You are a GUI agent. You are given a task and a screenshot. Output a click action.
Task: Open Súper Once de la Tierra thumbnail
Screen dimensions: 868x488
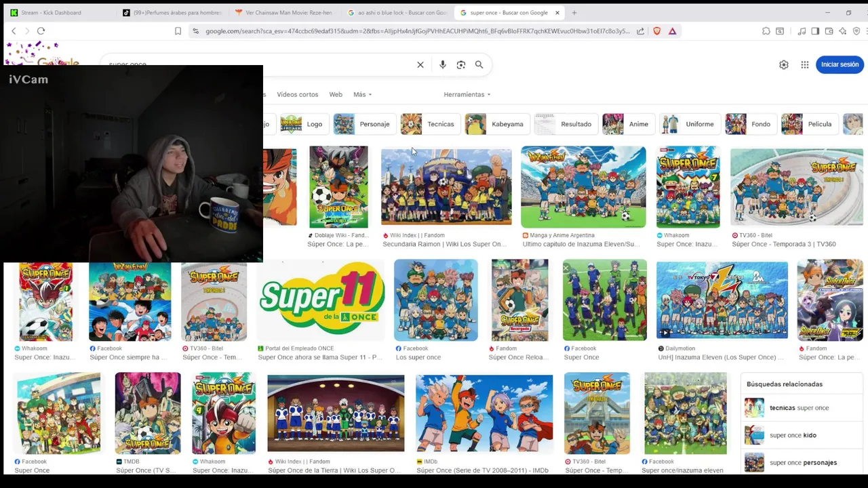coord(336,413)
